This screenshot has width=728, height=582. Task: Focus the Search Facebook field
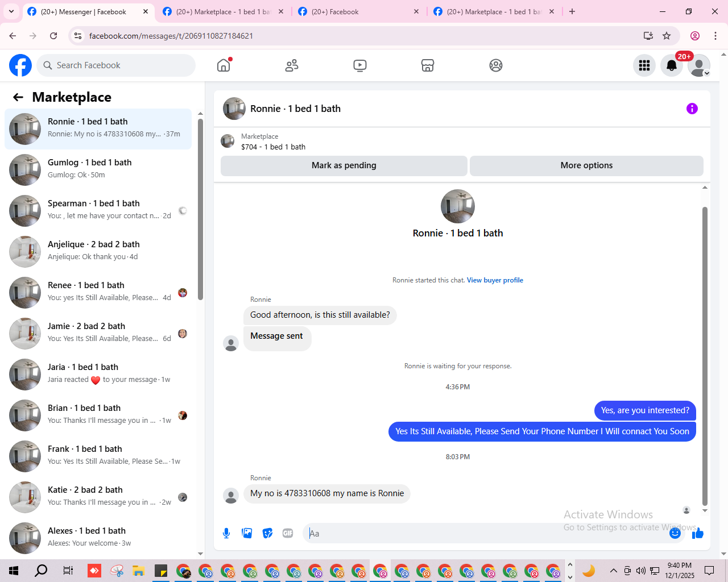click(116, 65)
